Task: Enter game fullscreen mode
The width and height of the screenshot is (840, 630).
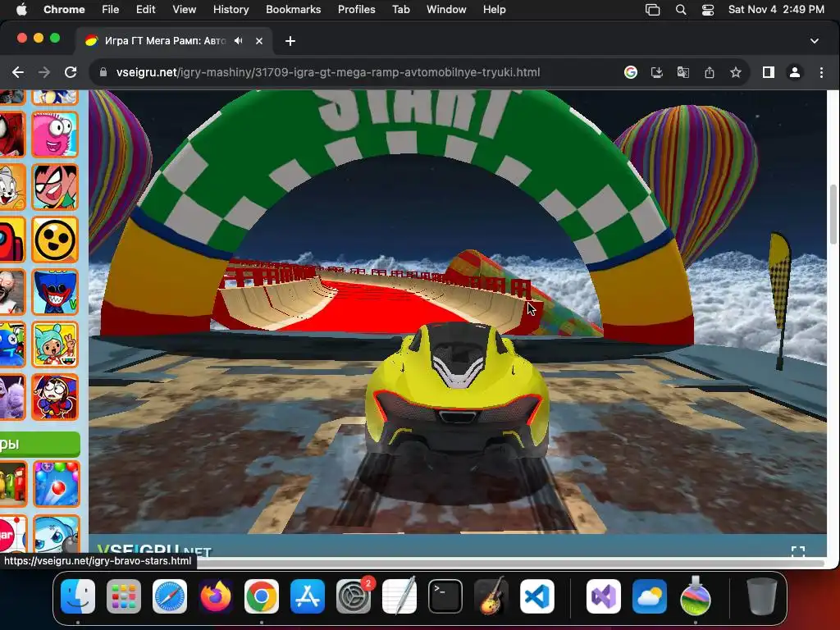Action: click(798, 551)
